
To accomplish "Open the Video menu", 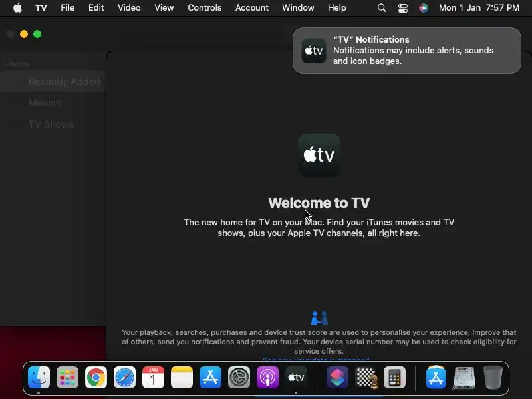I will [x=129, y=7].
